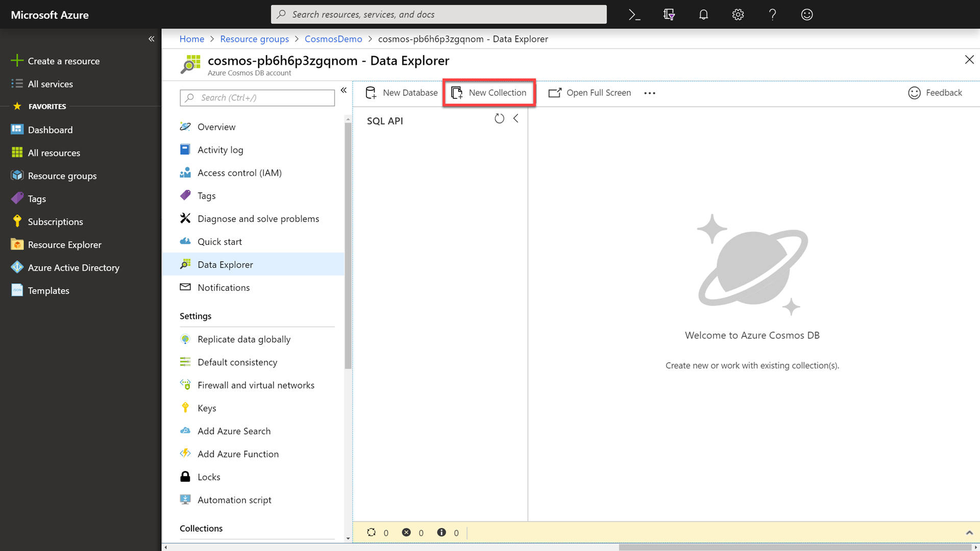Expand the SQL API tree node

click(384, 120)
